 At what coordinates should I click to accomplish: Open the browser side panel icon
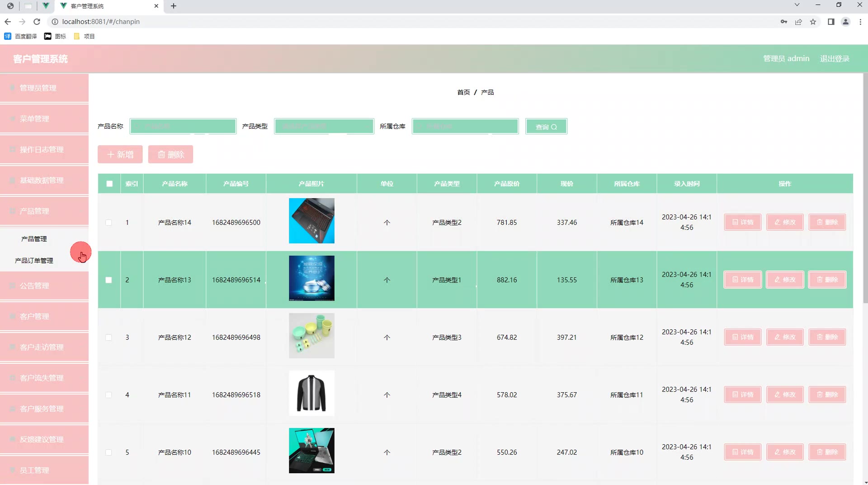pyautogui.click(x=831, y=22)
